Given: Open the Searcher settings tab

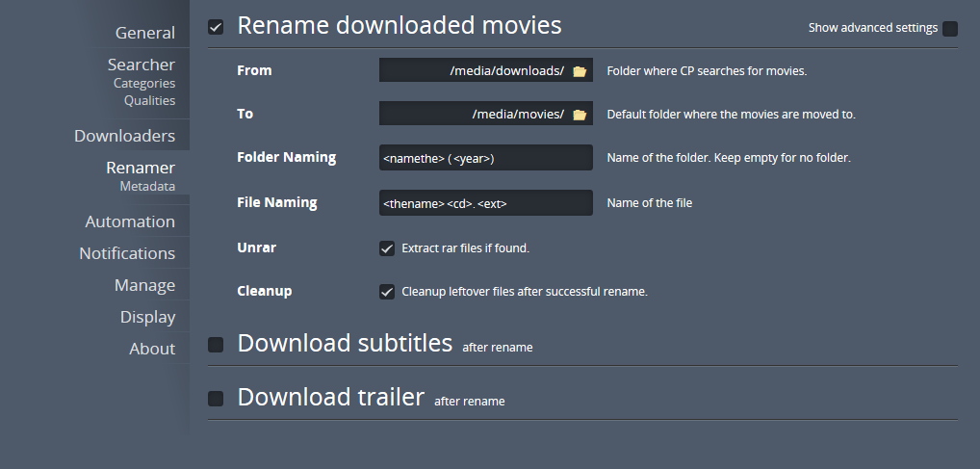Looking at the screenshot, I should click(x=142, y=65).
